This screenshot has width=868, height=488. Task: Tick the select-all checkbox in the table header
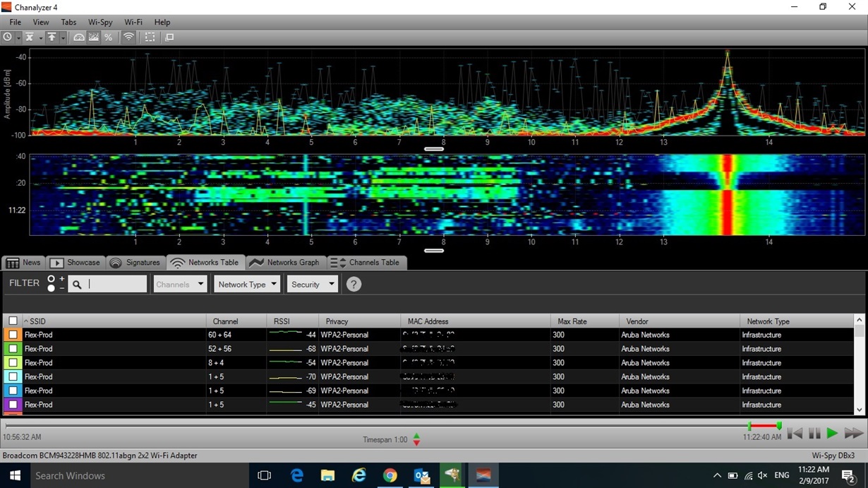tap(13, 321)
